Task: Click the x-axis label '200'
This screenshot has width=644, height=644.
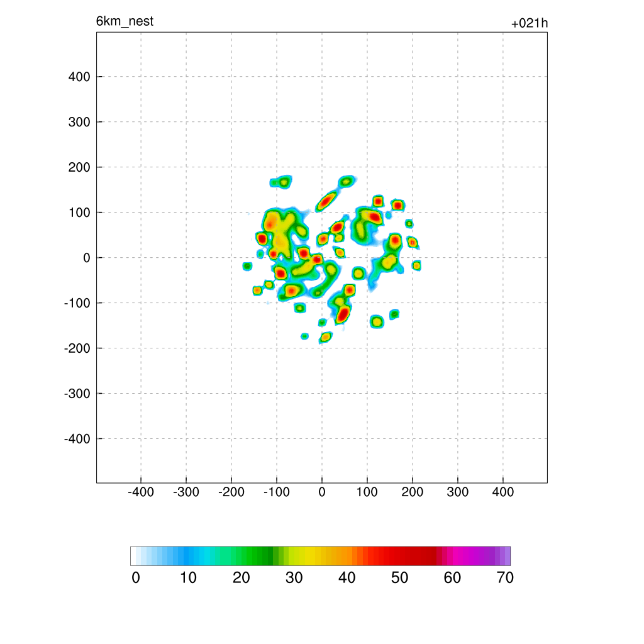Action: click(413, 492)
